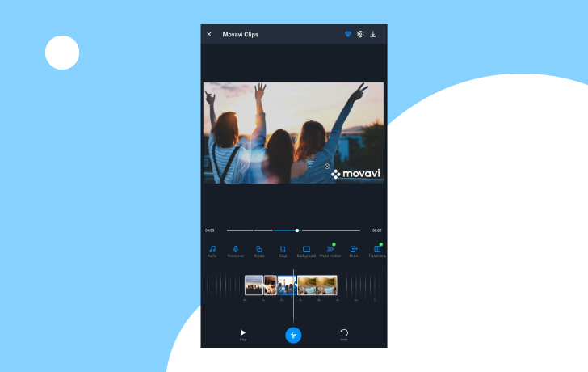Open the Background tool
Viewport: 588px width, 372px height.
coord(306,252)
